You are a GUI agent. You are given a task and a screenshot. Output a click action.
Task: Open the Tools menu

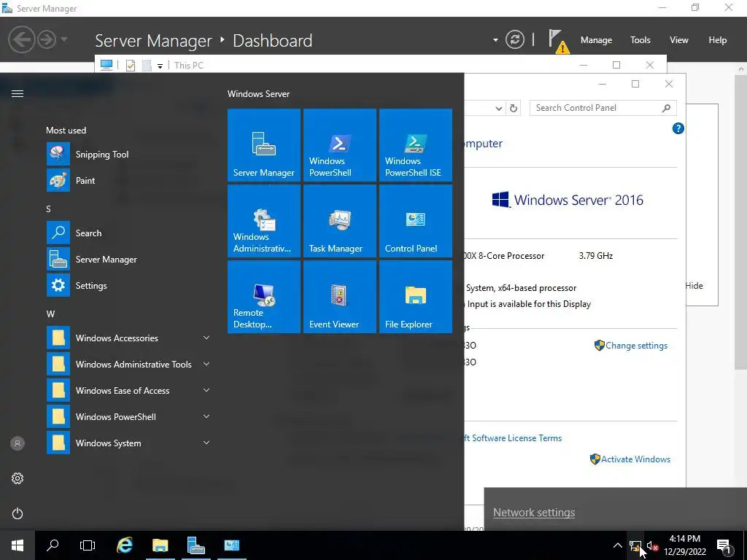[x=640, y=40]
